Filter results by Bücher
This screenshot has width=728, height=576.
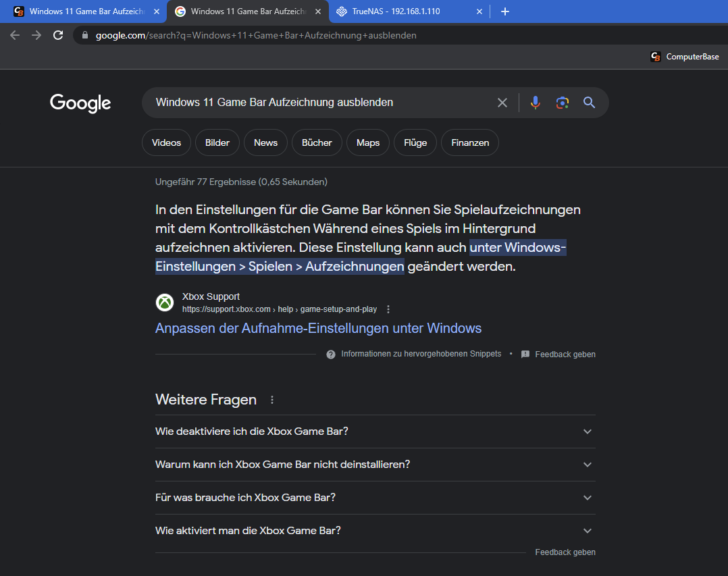pyautogui.click(x=317, y=142)
